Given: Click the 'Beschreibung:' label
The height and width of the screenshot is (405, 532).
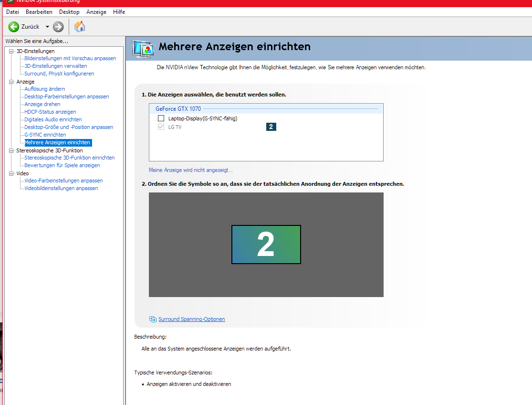Looking at the screenshot, I should (x=150, y=337).
